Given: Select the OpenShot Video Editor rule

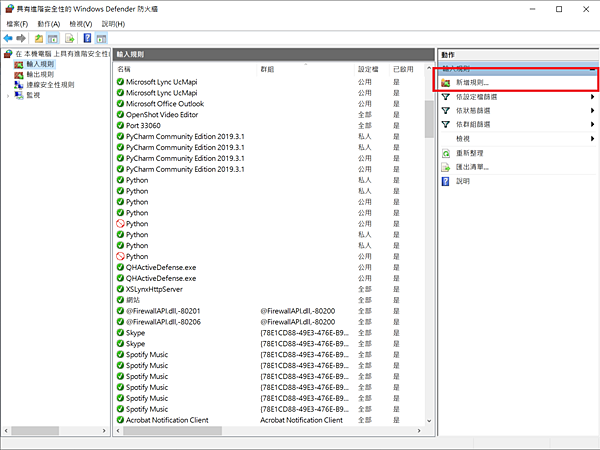Looking at the screenshot, I should tap(162, 114).
